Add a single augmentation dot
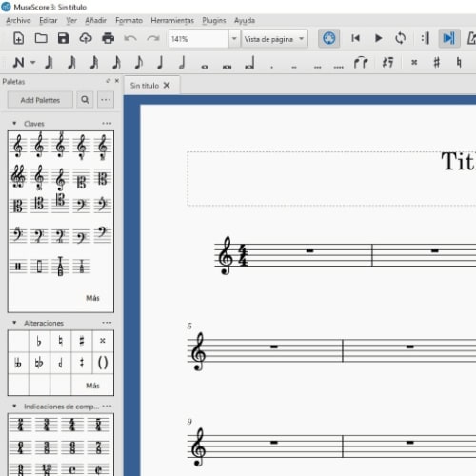 (x=272, y=67)
